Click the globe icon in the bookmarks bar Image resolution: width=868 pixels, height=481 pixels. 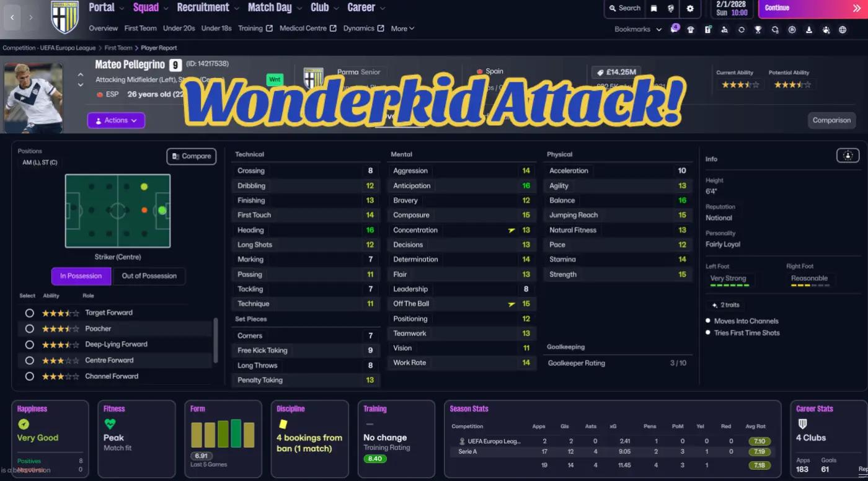[x=843, y=30]
